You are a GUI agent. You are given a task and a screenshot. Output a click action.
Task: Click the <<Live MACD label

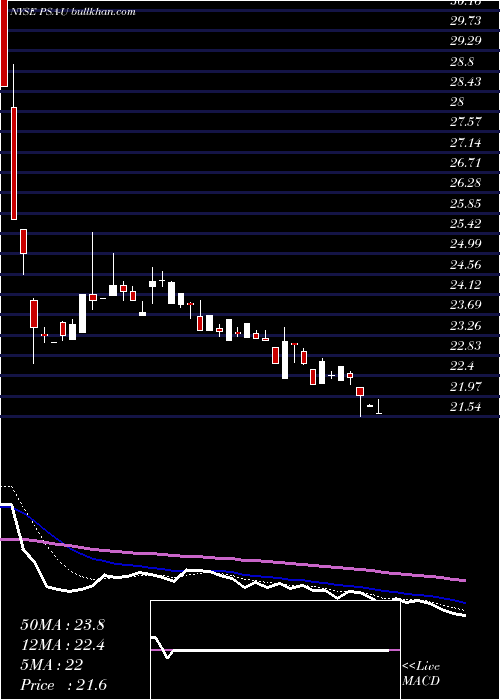click(421, 674)
